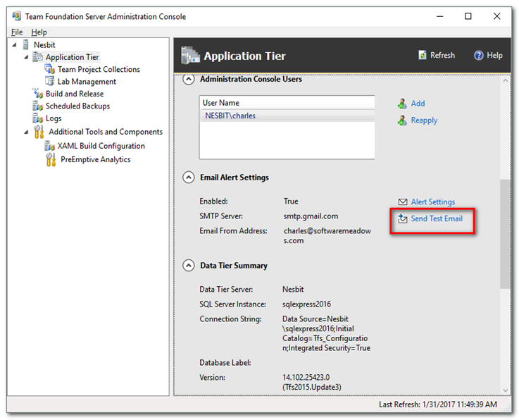Click the Add user icon
This screenshot has height=420, width=519.
point(402,104)
